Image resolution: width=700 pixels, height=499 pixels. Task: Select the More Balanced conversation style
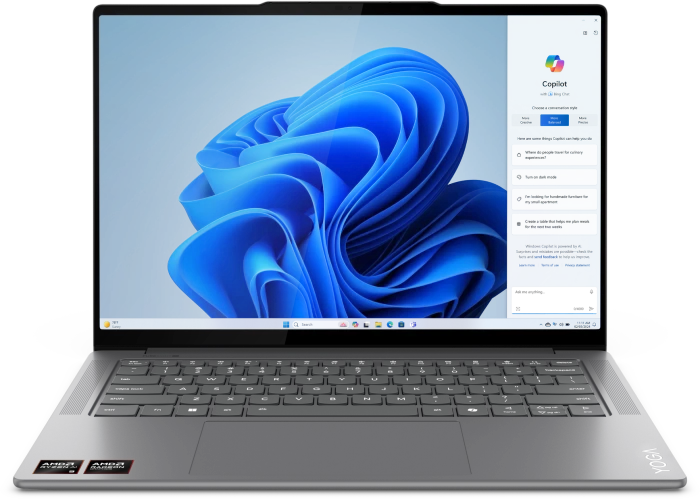pyautogui.click(x=554, y=120)
